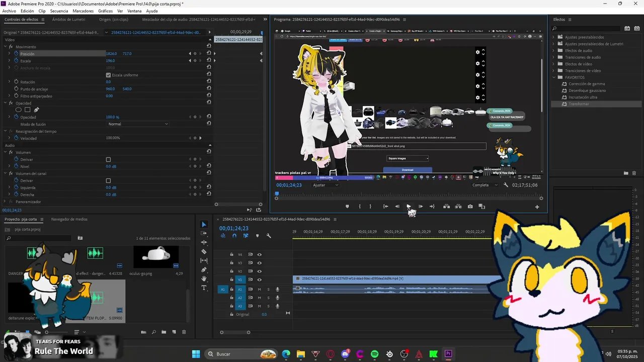Uncheck Escala uniforme checkbox

(x=108, y=75)
